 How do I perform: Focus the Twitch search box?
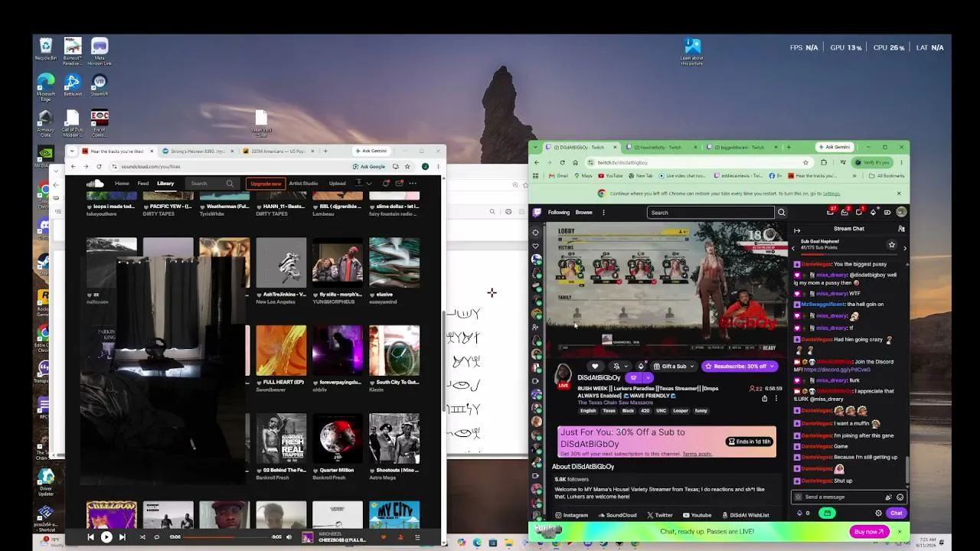[710, 213]
